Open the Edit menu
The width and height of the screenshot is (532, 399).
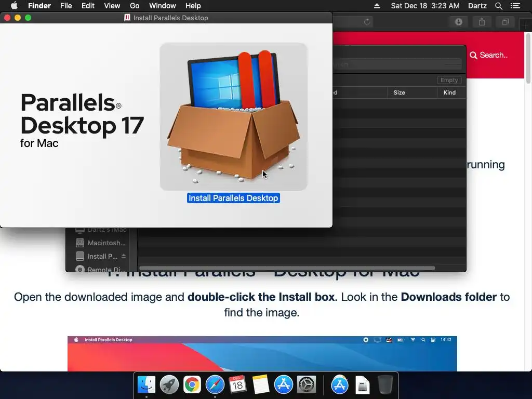coord(88,6)
